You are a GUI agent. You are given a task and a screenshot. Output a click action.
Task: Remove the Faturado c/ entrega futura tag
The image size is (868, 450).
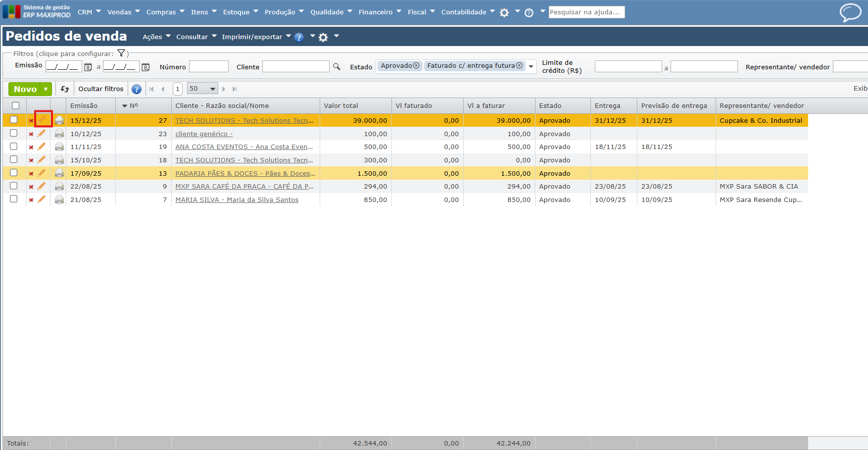tap(519, 66)
